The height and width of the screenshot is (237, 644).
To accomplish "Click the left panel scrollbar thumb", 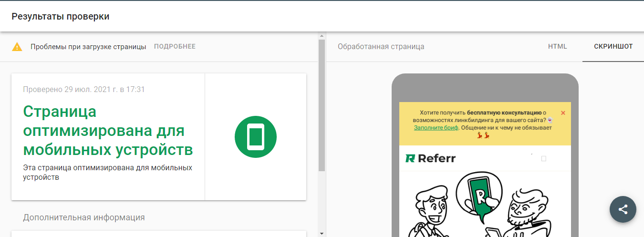I will (322, 105).
